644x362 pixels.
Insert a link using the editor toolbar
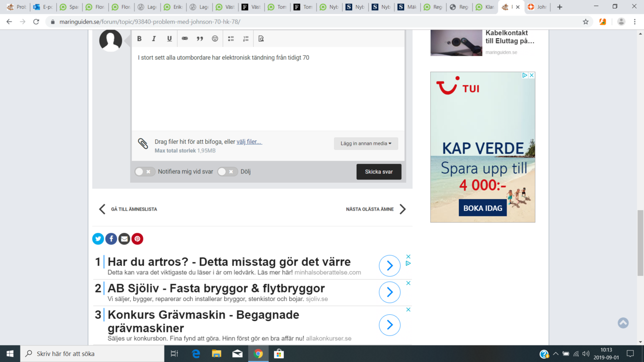185,39
